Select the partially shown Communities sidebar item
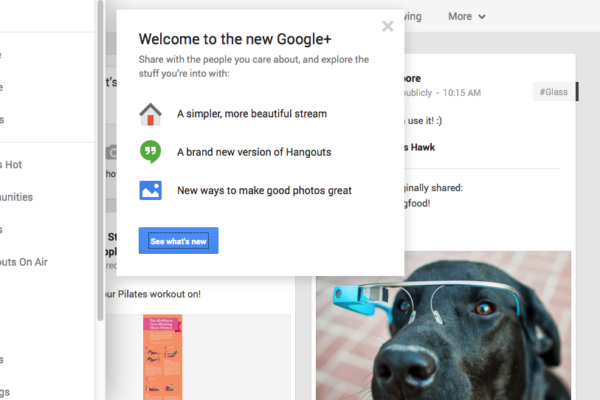Viewport: 600px width, 400px height. [x=16, y=197]
